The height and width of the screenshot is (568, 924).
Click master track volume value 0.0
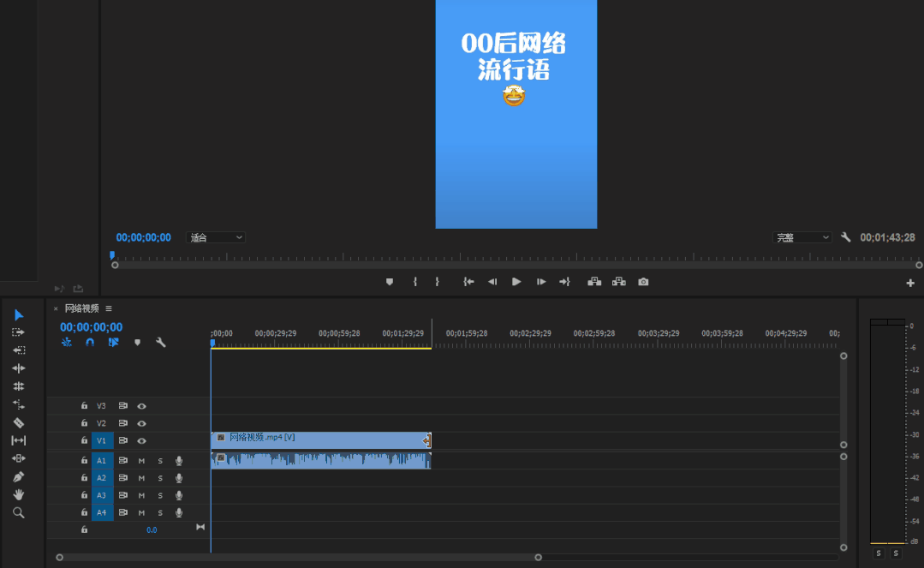pos(152,530)
